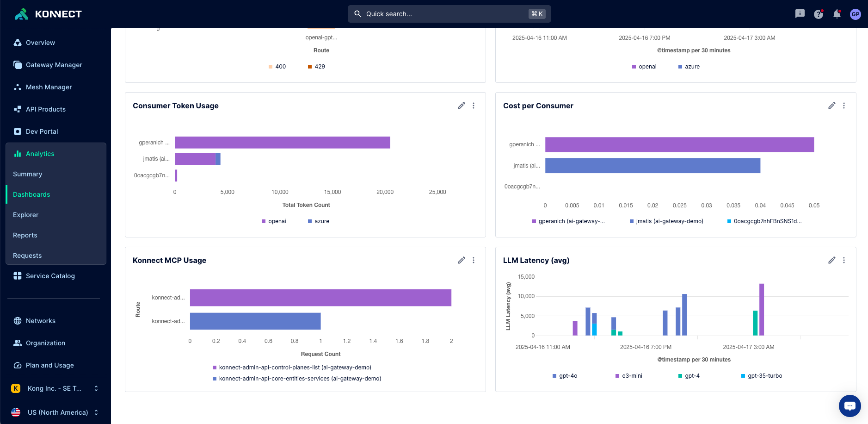This screenshot has height=424, width=868.
Task: Open the LLM Latency (avg) options menu
Action: pyautogui.click(x=843, y=261)
